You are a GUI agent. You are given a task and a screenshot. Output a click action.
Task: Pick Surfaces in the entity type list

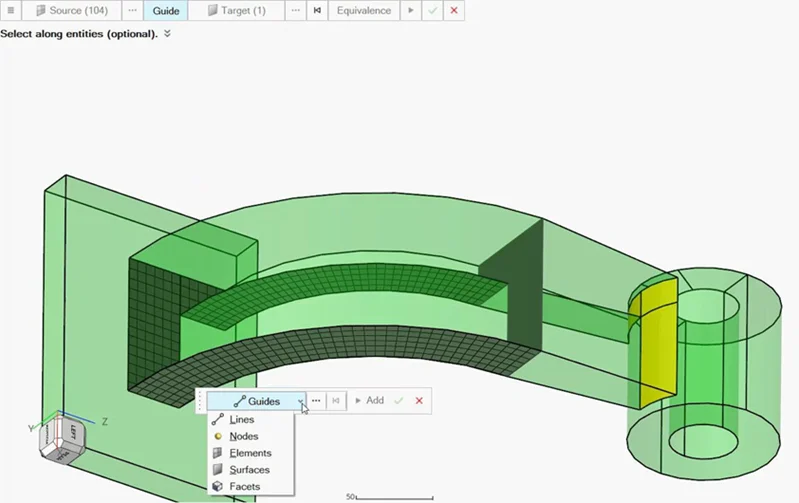pos(249,470)
